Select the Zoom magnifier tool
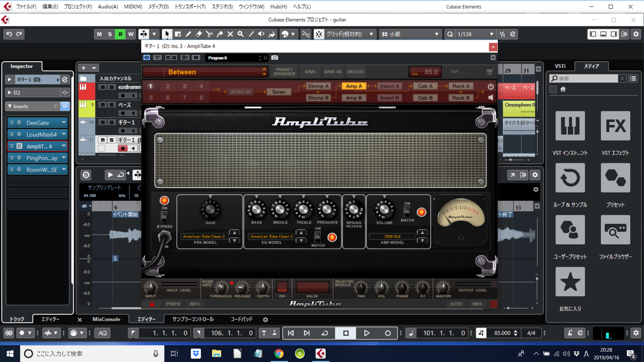Viewport: 644px width, 362px height. coord(240,34)
